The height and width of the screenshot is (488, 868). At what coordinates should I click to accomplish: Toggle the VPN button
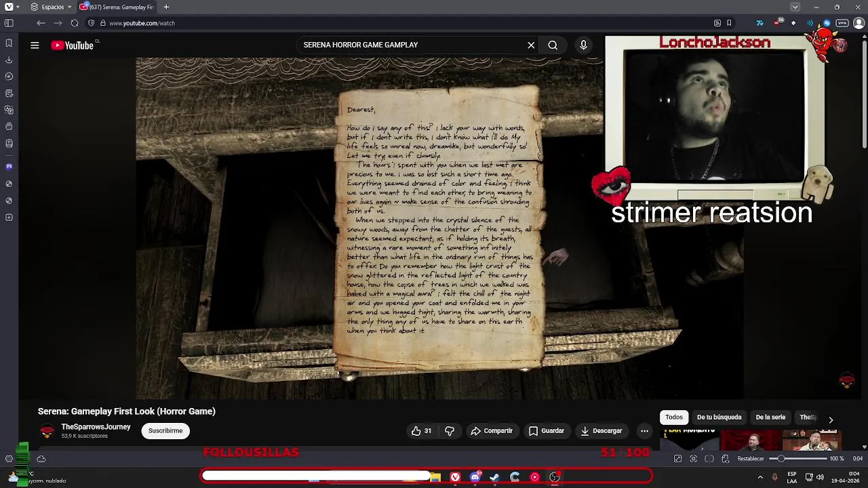(842, 23)
